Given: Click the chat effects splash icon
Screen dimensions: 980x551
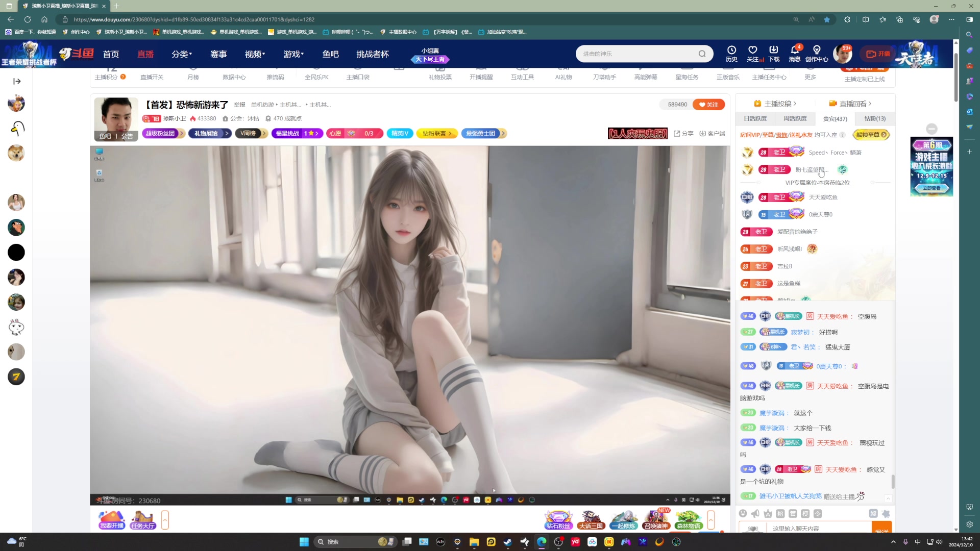Looking at the screenshot, I should pyautogui.click(x=886, y=514).
